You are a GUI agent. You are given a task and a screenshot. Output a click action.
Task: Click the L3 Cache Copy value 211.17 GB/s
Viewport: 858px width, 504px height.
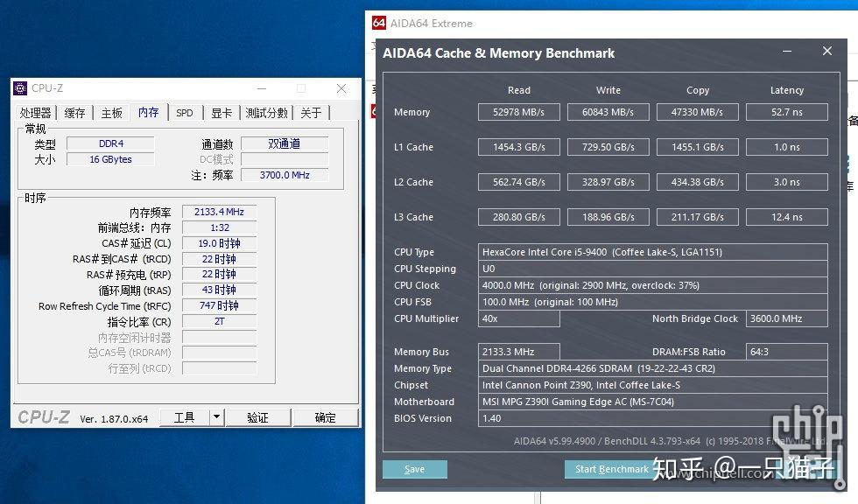(x=697, y=217)
